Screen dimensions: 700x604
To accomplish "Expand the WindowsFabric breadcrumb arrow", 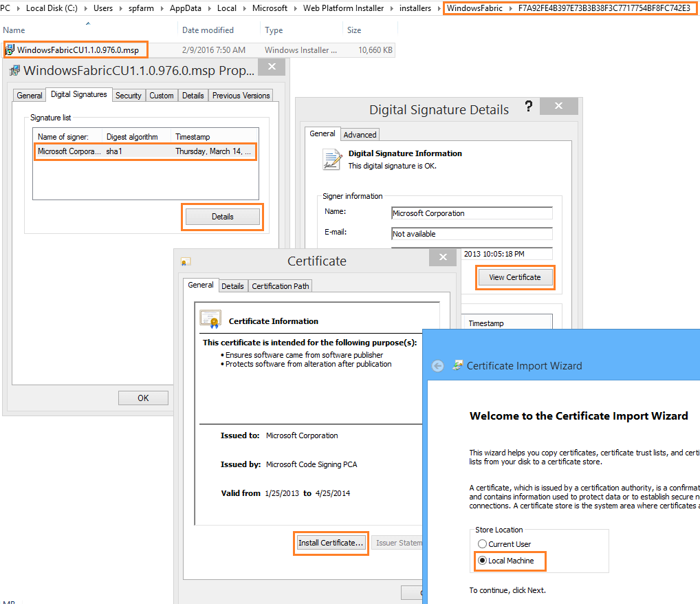I will point(510,8).
